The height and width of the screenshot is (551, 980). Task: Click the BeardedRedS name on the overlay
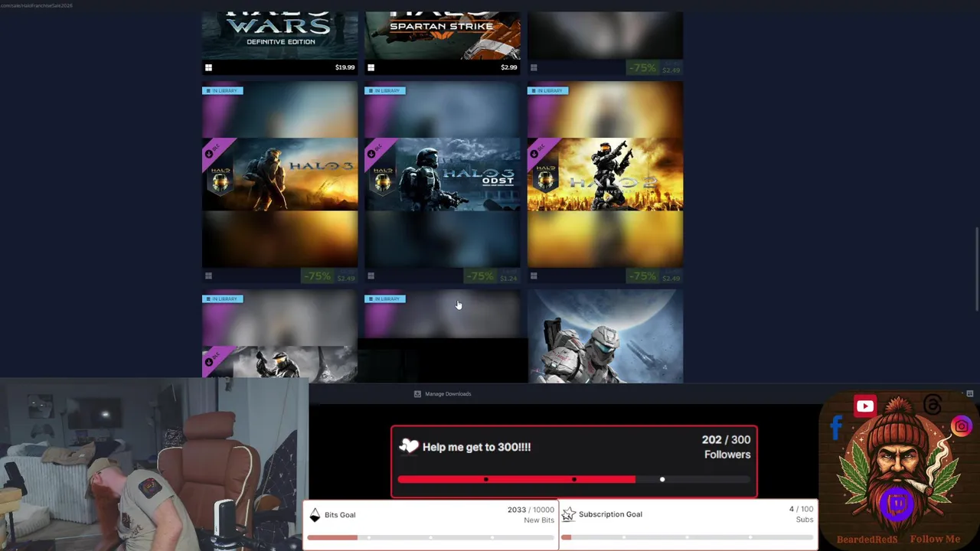point(867,539)
